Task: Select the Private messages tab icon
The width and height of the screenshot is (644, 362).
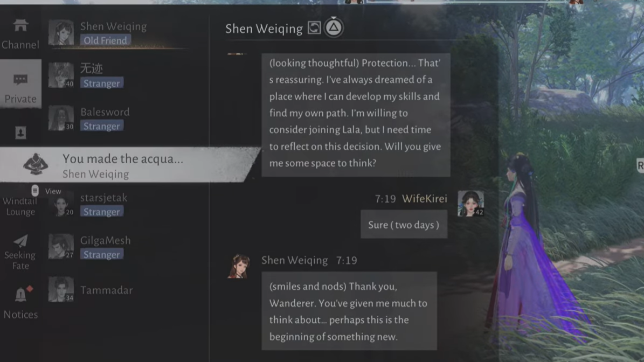Action: coord(20,79)
